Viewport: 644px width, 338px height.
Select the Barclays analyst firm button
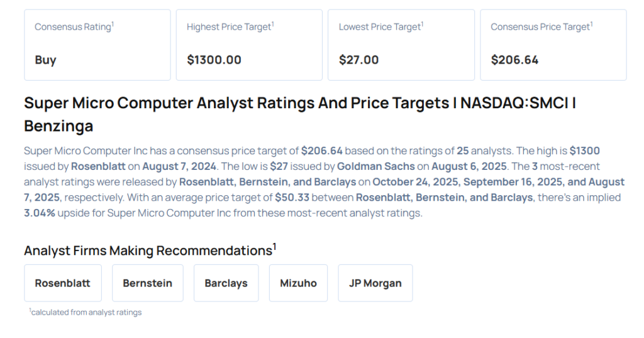point(226,283)
